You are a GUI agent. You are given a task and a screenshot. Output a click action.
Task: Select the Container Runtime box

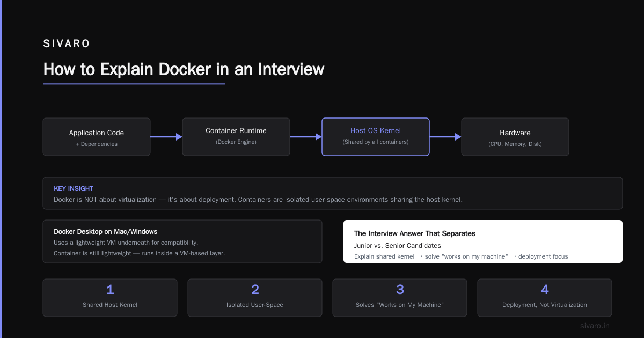(x=236, y=137)
